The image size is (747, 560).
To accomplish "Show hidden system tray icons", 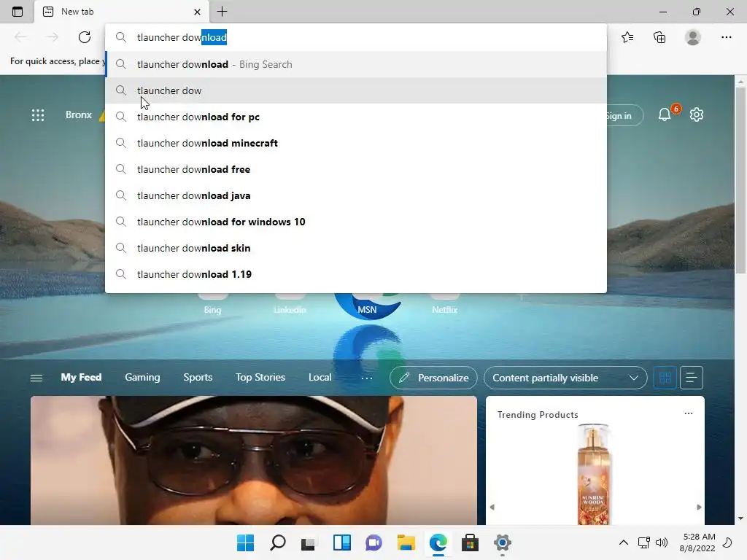I will coord(623,542).
